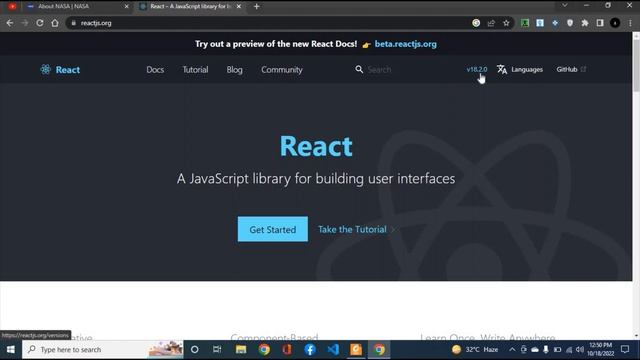Click the 32°C Haze weather widget
This screenshot has width=640, height=360.
(475, 349)
